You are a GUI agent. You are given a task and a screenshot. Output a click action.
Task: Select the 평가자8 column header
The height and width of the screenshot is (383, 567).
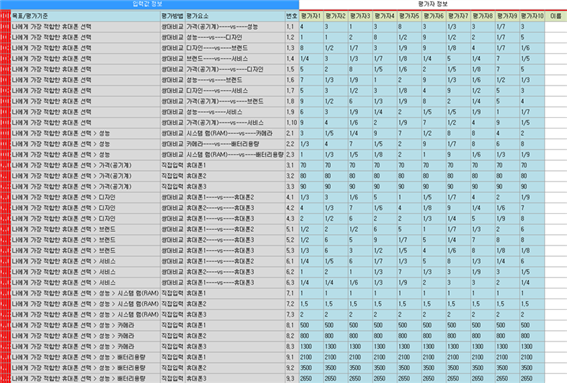click(483, 16)
